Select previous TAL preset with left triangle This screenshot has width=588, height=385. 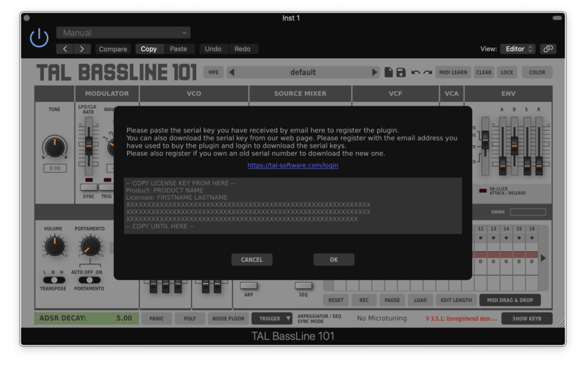tap(232, 72)
